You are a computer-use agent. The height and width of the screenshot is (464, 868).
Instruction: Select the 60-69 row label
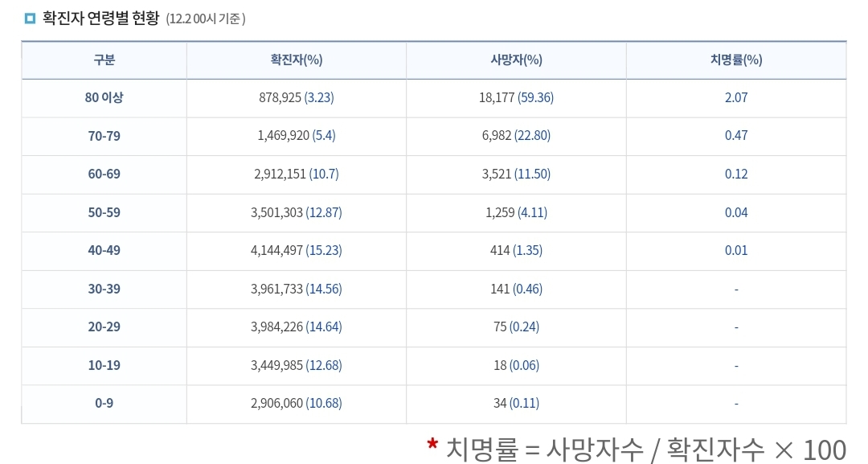click(x=104, y=174)
